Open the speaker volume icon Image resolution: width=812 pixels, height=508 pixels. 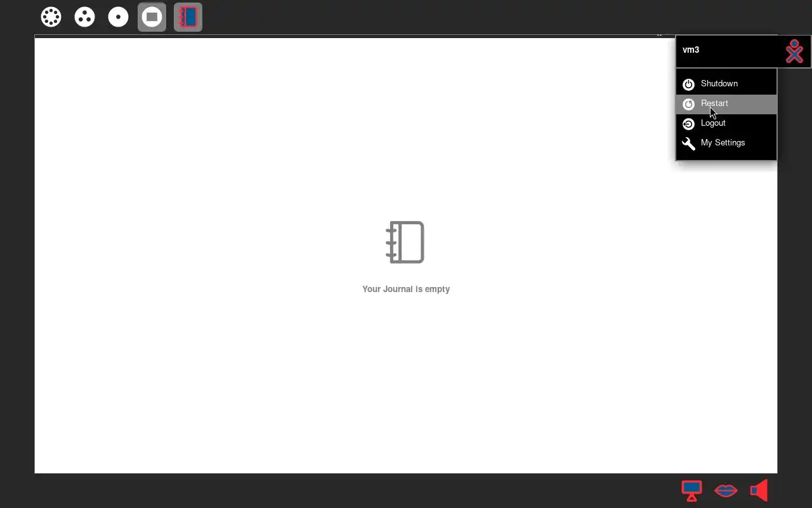pyautogui.click(x=759, y=490)
